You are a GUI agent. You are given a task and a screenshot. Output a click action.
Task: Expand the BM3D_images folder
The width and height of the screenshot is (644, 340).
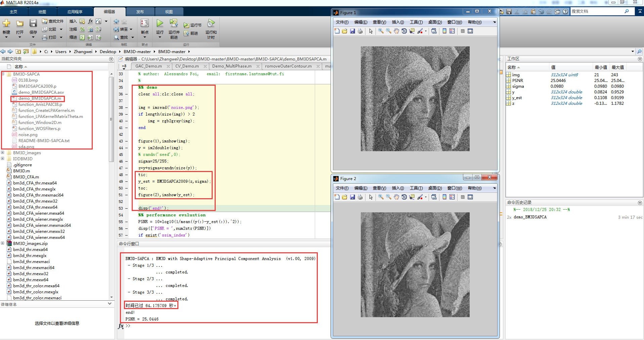(3, 153)
